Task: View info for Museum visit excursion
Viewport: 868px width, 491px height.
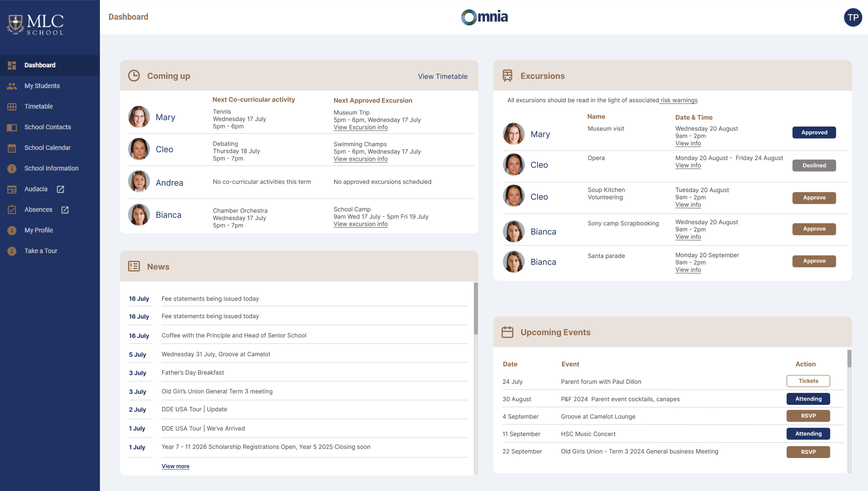Action: click(688, 144)
